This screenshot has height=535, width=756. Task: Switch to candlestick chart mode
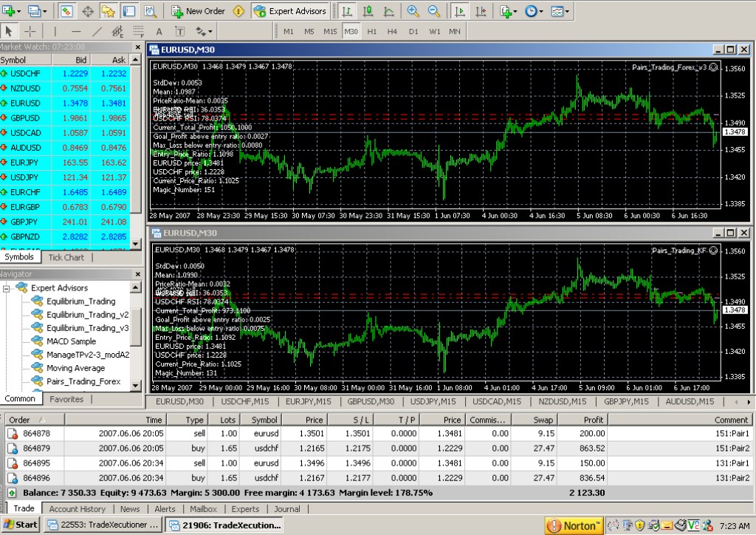(368, 10)
